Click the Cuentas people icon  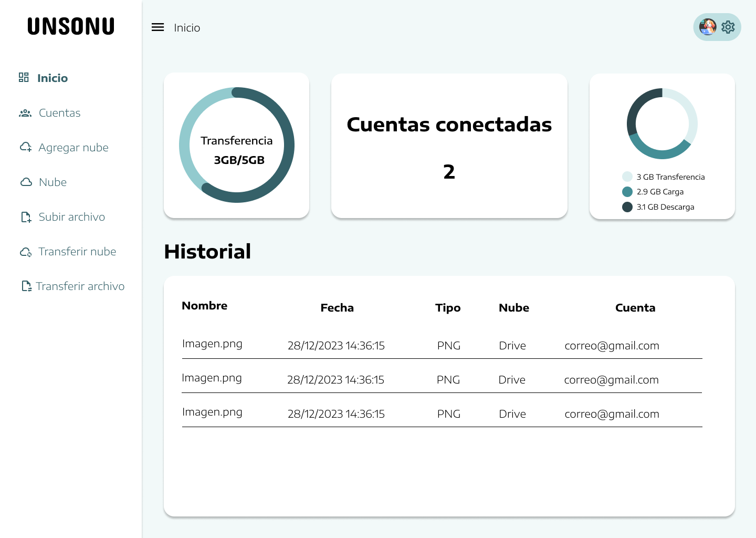pyautogui.click(x=25, y=112)
